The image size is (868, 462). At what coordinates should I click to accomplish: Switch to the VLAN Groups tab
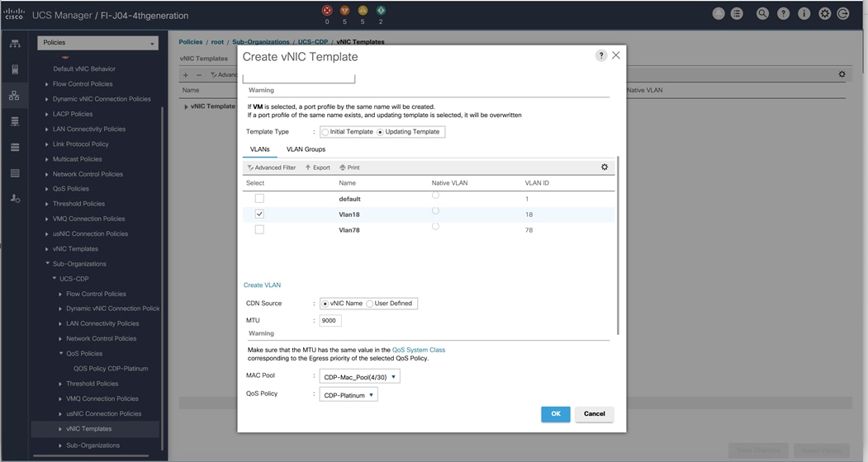coord(306,149)
